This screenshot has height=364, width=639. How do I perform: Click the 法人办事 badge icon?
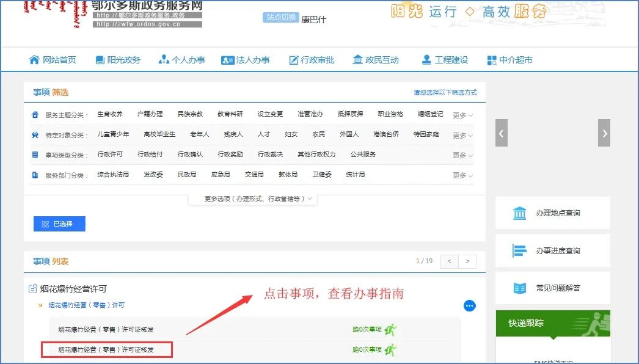(x=227, y=60)
